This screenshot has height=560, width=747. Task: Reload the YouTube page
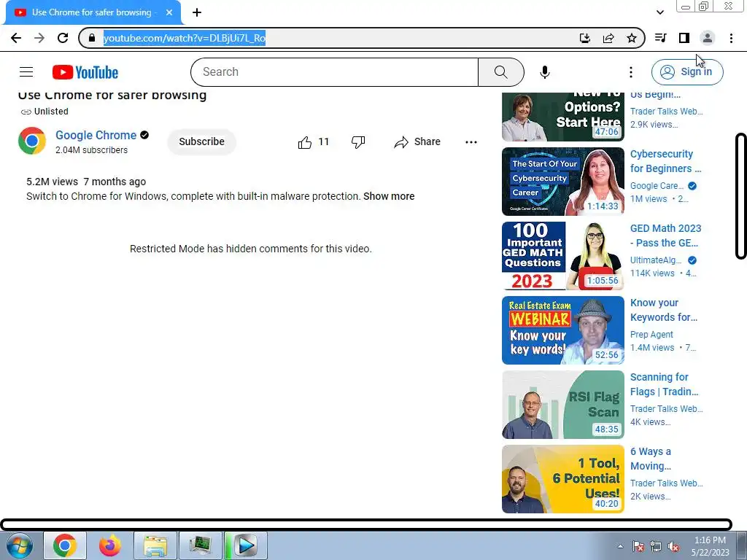click(x=63, y=38)
